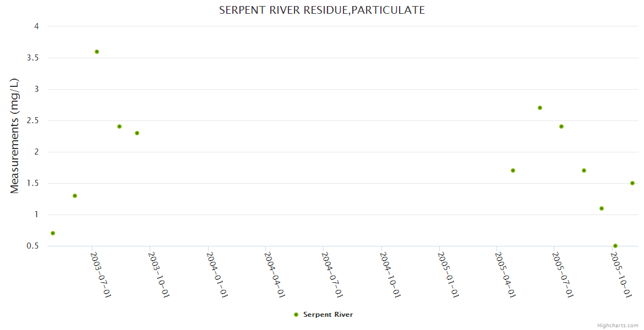644x330 pixels.
Task: Click the 2.4 mg/L point in 2005
Action: click(561, 127)
